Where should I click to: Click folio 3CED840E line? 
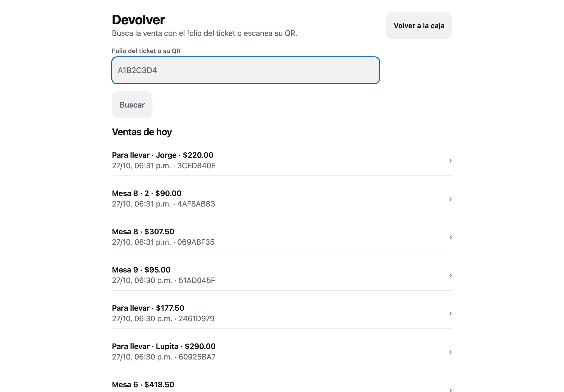coord(163,166)
